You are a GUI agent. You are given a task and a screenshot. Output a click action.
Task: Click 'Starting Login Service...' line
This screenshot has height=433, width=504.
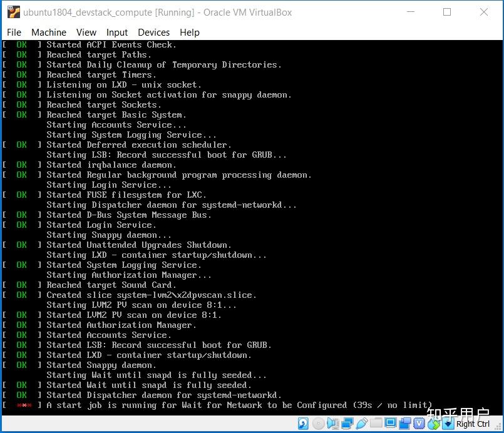tap(109, 185)
